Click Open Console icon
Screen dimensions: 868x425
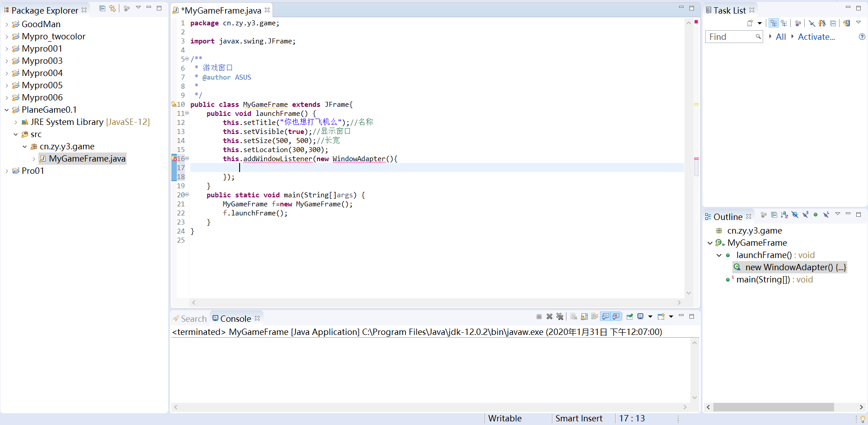tap(661, 316)
